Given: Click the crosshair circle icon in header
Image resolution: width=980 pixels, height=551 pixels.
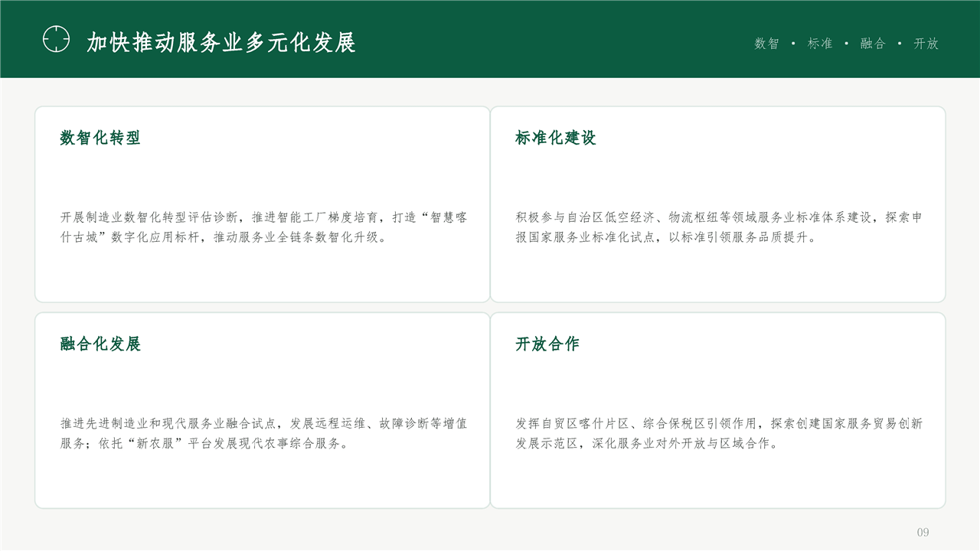Looking at the screenshot, I should (56, 39).
